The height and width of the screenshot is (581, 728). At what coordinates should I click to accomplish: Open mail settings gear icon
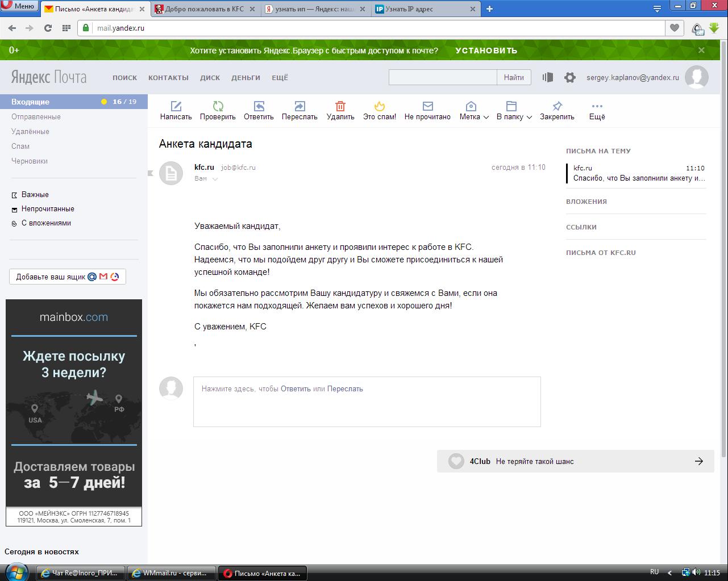(x=570, y=78)
